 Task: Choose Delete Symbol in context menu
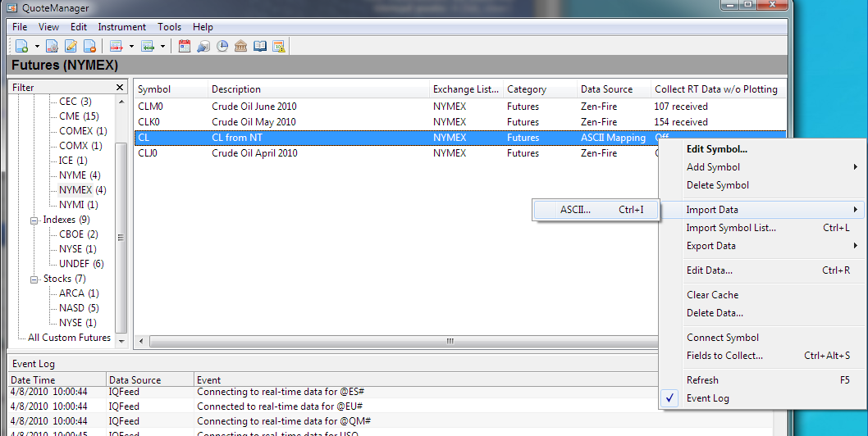(x=761, y=185)
